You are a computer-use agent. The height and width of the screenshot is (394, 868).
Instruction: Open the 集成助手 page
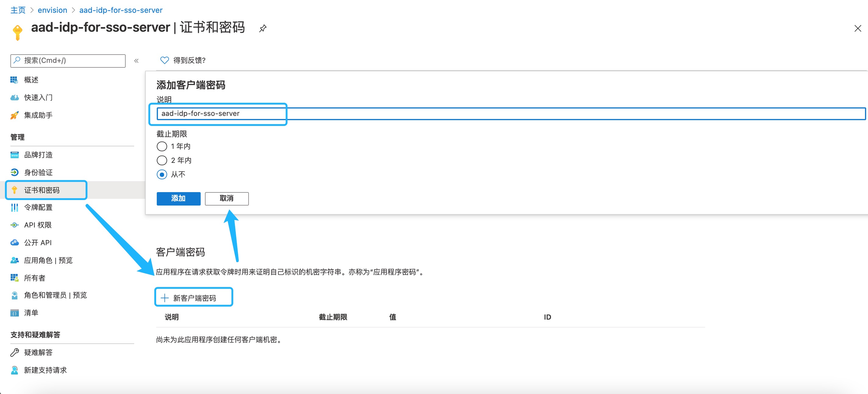(x=38, y=115)
